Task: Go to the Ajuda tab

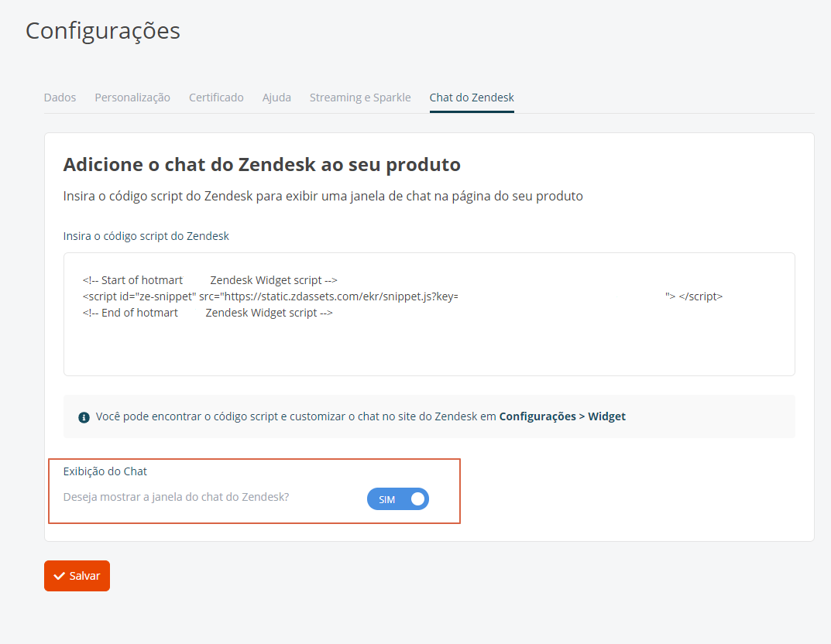Action: tap(276, 98)
